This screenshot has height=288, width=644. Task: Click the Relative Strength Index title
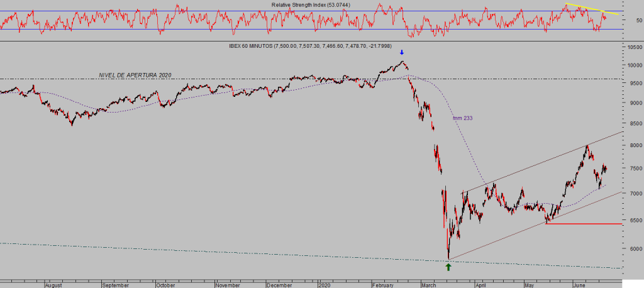pos(311,5)
